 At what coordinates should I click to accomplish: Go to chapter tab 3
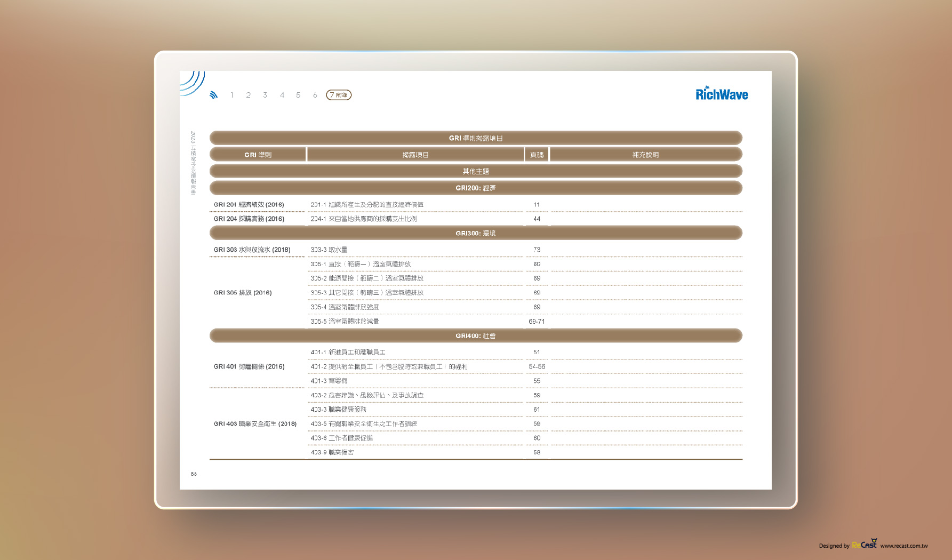click(x=265, y=95)
